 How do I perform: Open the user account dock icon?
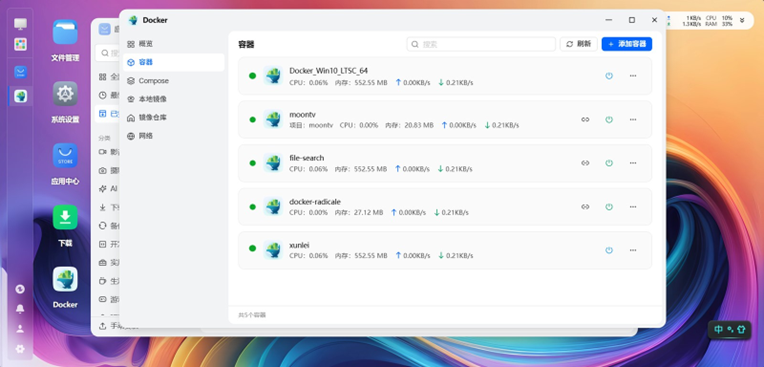[x=20, y=329]
